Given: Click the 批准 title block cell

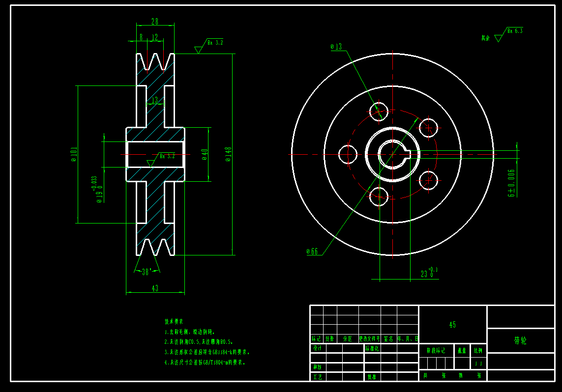Looking at the screenshot, I should click(372, 377).
